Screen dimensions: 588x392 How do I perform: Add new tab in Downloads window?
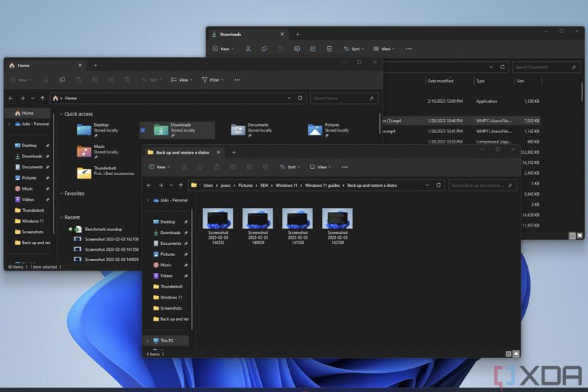298,35
